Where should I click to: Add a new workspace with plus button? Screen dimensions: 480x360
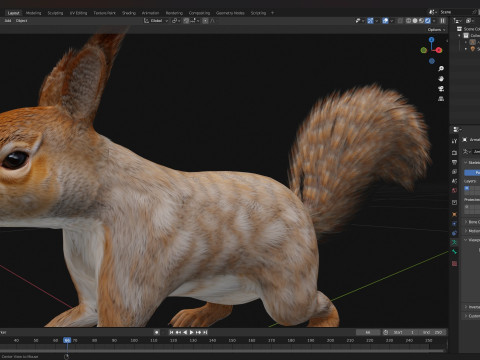click(272, 13)
